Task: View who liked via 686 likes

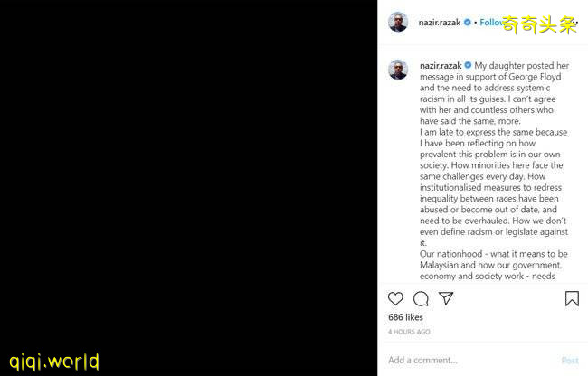Action: (x=405, y=317)
